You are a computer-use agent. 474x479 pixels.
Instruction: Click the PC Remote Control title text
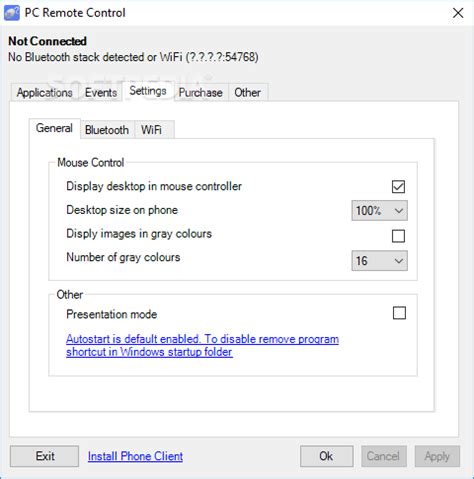[x=75, y=13]
